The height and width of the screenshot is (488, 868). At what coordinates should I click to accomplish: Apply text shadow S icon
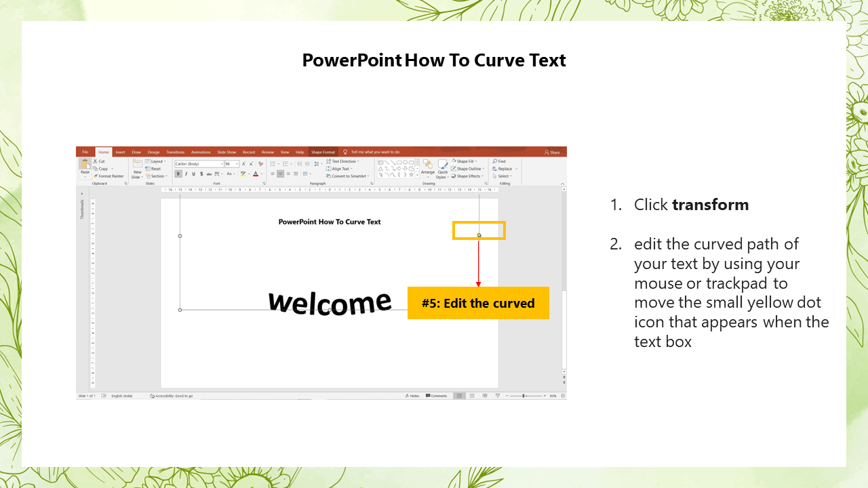click(201, 174)
